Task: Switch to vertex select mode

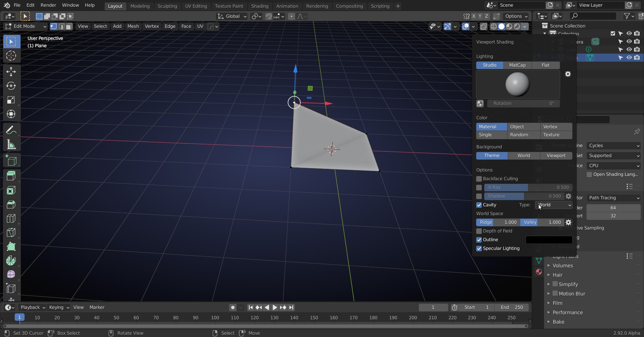Action: coord(54,26)
